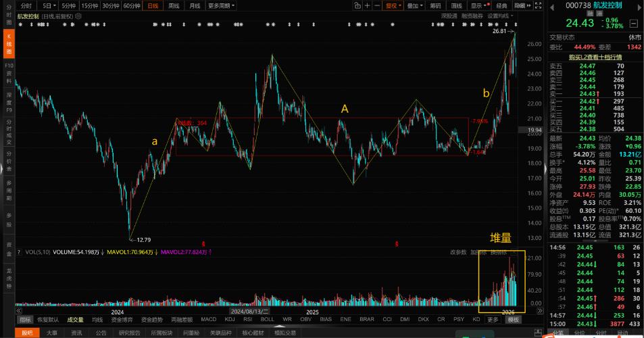The image size is (644, 338).
Task: Open 分时图 in left sidebar
Action: coord(9,14)
